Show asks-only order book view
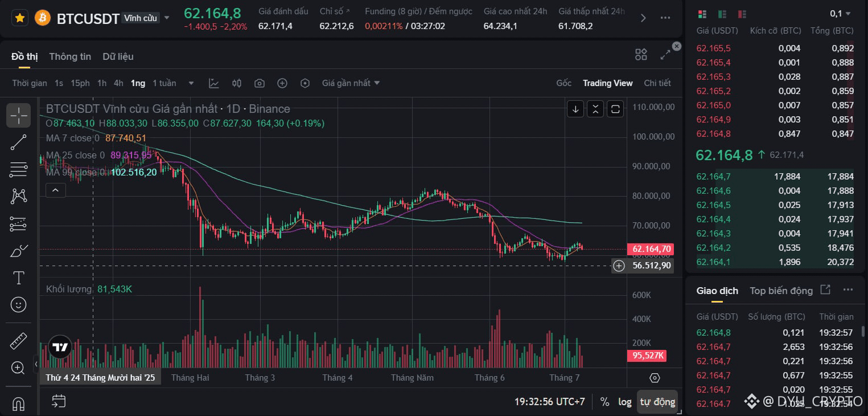 (x=742, y=14)
